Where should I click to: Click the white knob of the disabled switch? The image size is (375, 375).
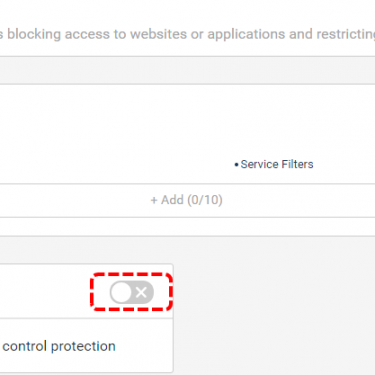tap(121, 292)
